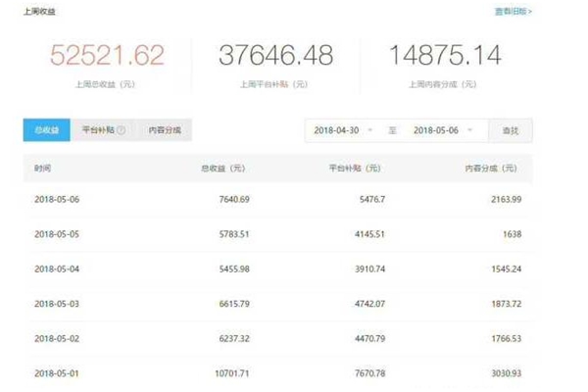Click the 内容分成（元） column header
Image resolution: width=588 pixels, height=392 pixels.
pos(491,169)
